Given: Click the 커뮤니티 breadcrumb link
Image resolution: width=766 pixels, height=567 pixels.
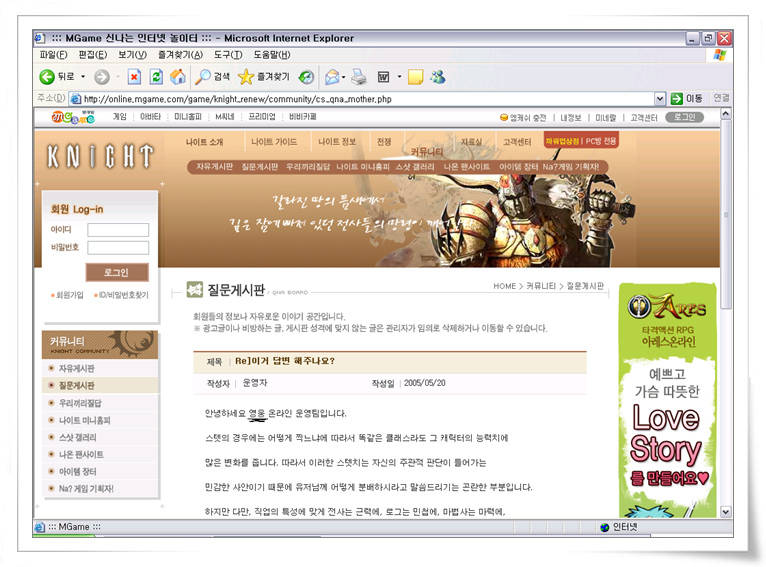Looking at the screenshot, I should pyautogui.click(x=541, y=286).
